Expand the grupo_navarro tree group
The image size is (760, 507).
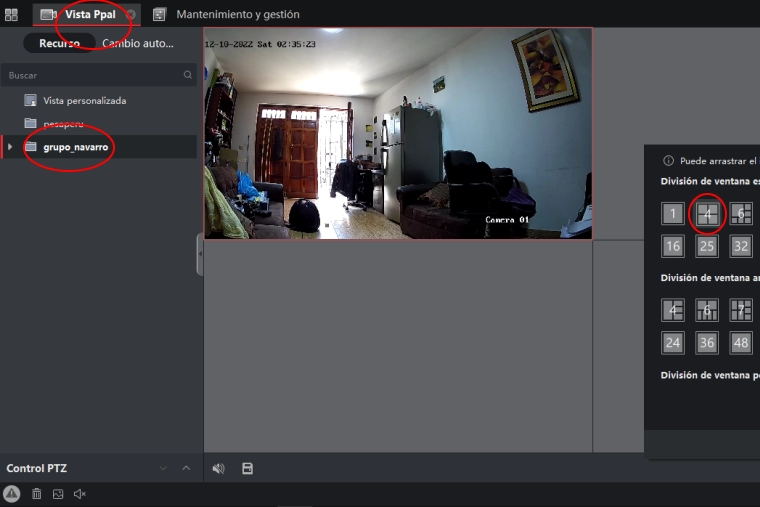coord(10,147)
